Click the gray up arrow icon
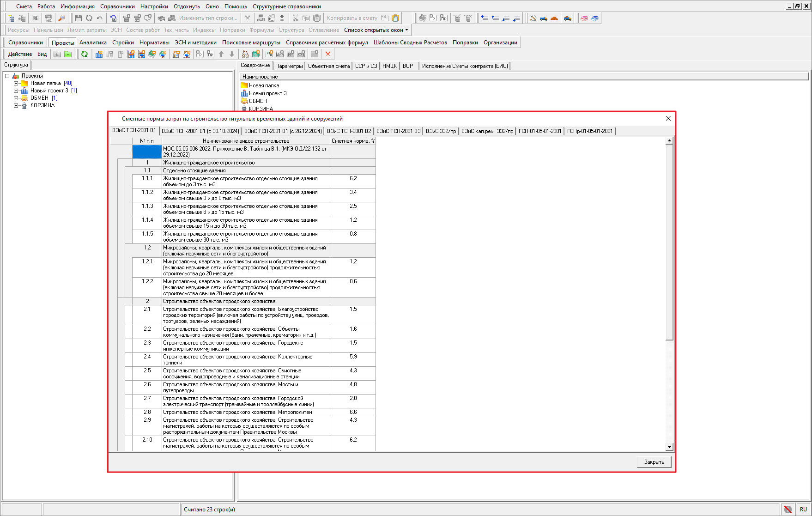This screenshot has height=516, width=812. click(x=221, y=54)
